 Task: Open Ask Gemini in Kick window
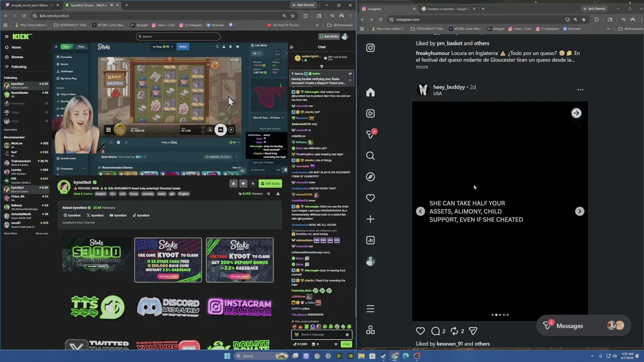pos(303,5)
